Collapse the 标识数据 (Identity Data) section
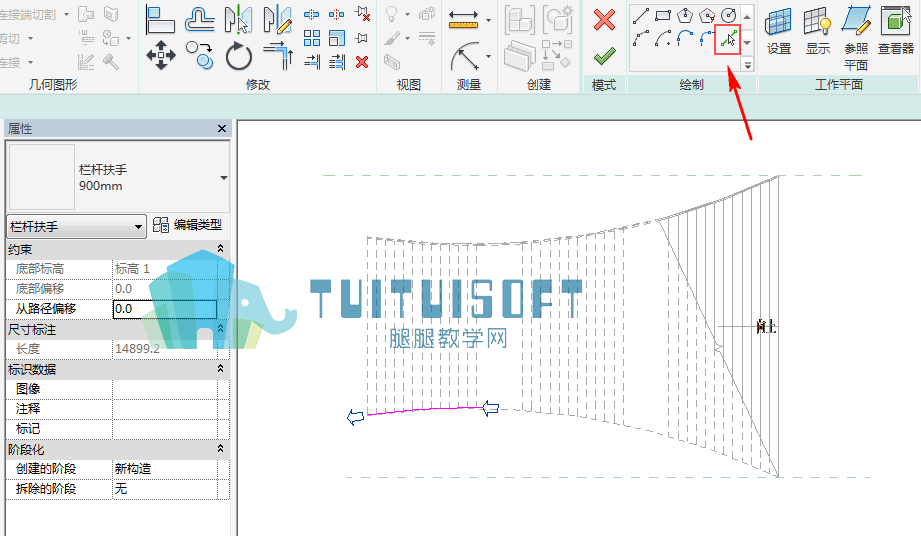 tap(220, 369)
